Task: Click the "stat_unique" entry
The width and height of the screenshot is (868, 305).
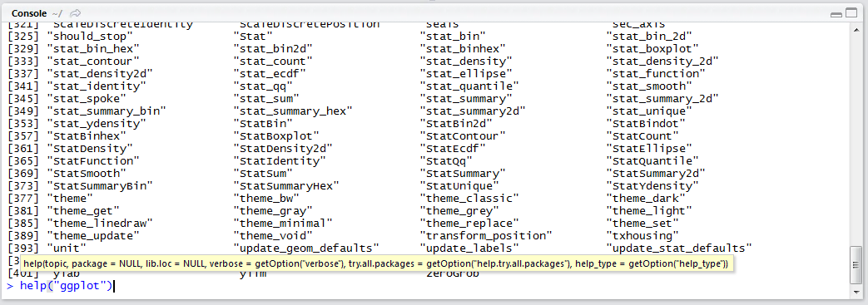Action: (649, 111)
